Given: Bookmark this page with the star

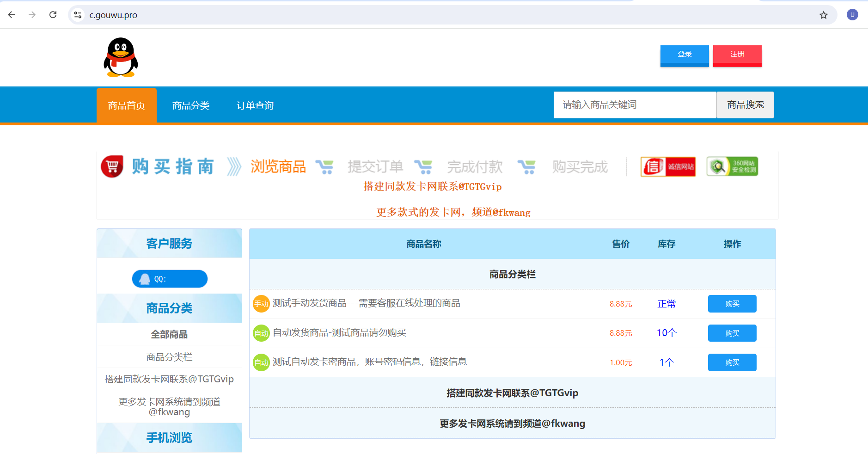Looking at the screenshot, I should click(x=824, y=15).
